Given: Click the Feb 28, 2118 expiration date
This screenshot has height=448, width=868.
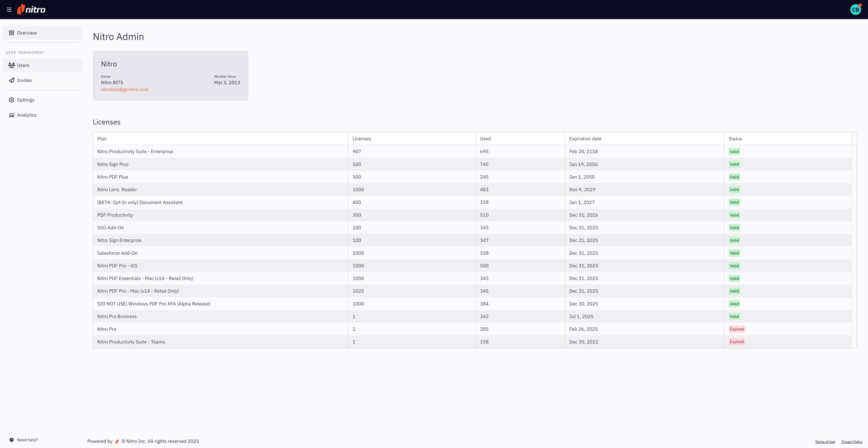Looking at the screenshot, I should [584, 151].
